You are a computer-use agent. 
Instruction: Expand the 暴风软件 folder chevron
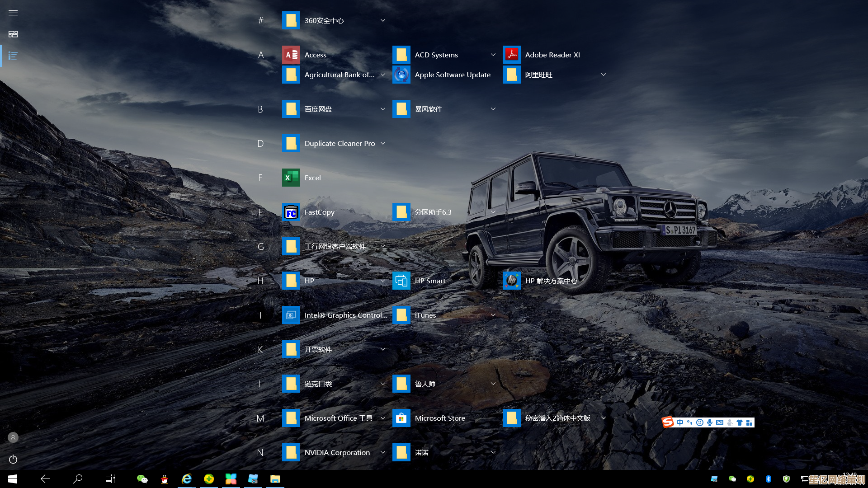coord(493,109)
